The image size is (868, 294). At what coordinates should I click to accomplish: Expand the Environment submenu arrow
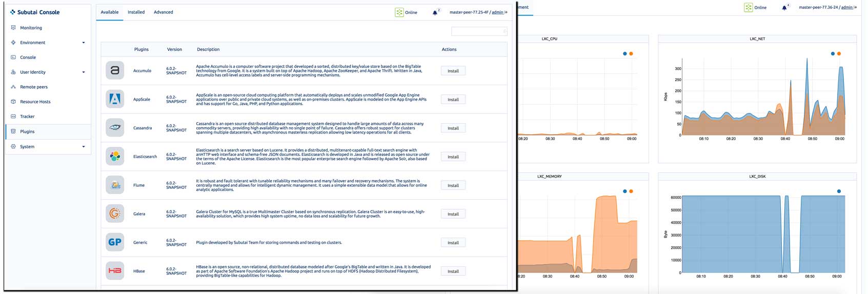pyautogui.click(x=84, y=43)
